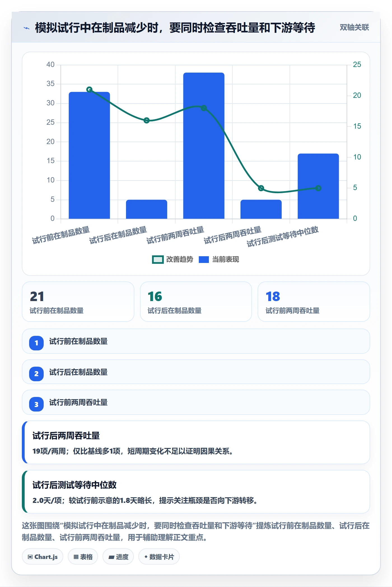The width and height of the screenshot is (392, 587).
Task: Toggle the 当前表现 legend swatch
Action: [204, 260]
